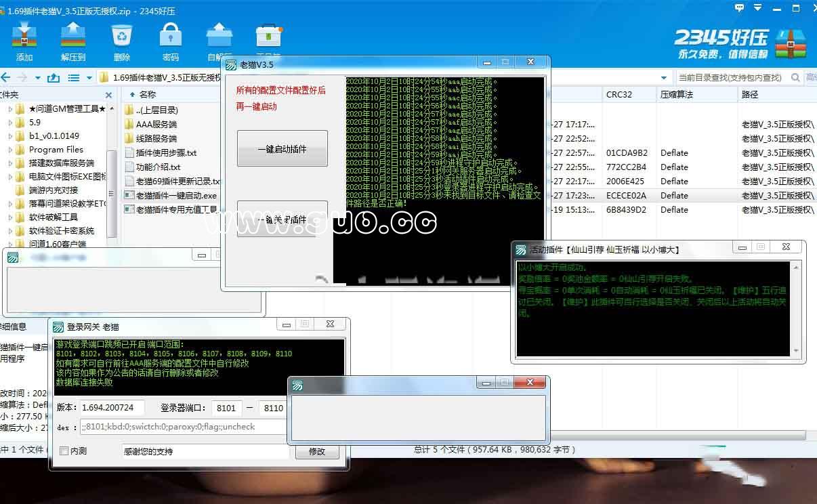Expand the b1_v0.1.0149 folder node
This screenshot has height=504, width=817.
10,136
